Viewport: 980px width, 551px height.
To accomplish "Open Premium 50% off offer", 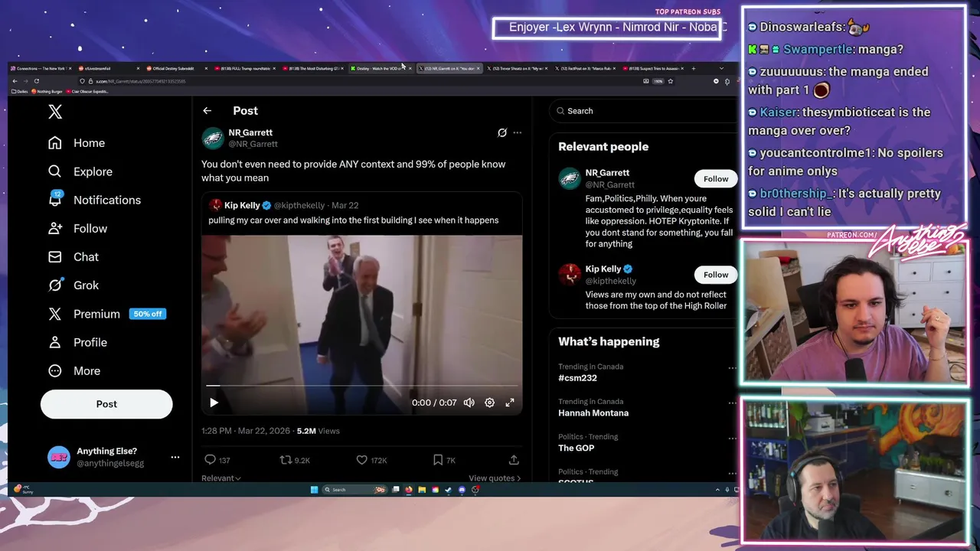I will tap(106, 314).
